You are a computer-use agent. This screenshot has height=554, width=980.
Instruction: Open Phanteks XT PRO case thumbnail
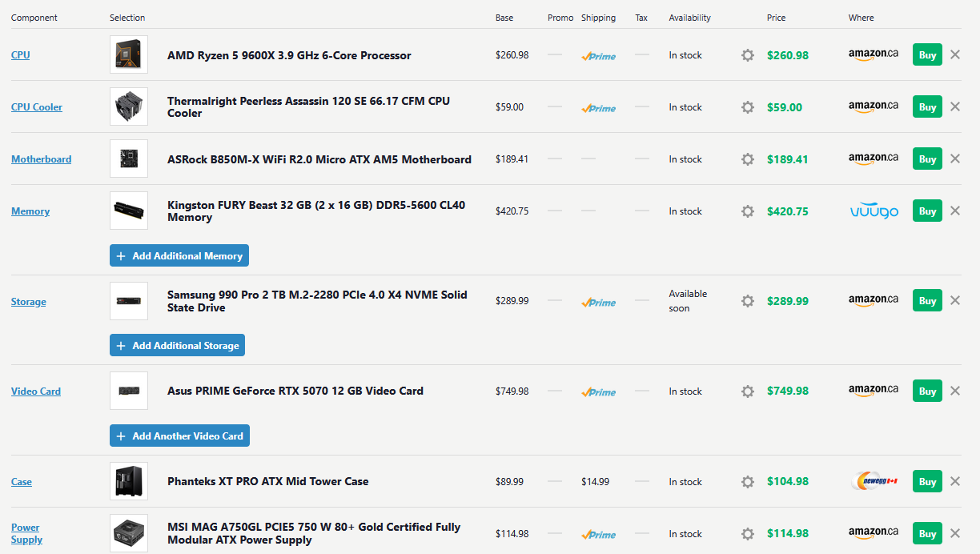click(129, 481)
